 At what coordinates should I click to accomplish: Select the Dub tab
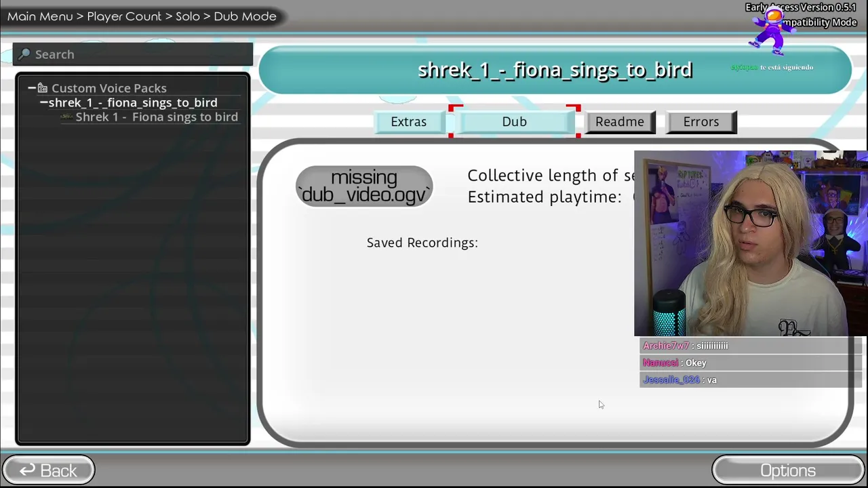click(515, 121)
